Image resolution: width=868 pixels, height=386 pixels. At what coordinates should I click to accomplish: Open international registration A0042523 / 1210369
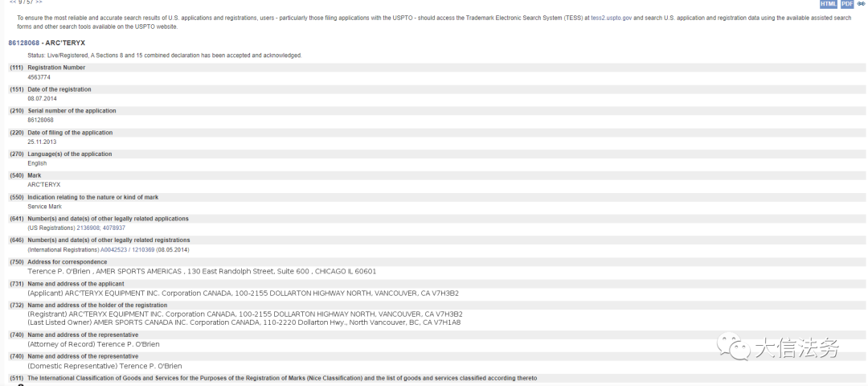(x=127, y=250)
